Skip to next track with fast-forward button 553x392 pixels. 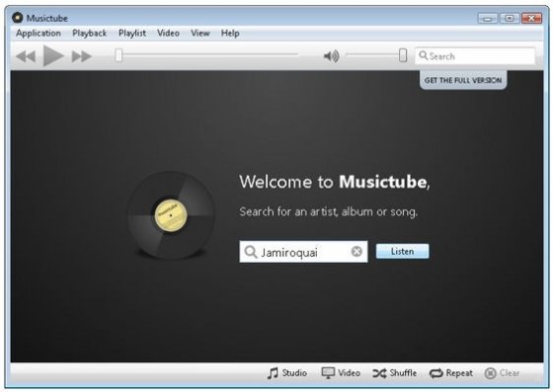(x=81, y=56)
